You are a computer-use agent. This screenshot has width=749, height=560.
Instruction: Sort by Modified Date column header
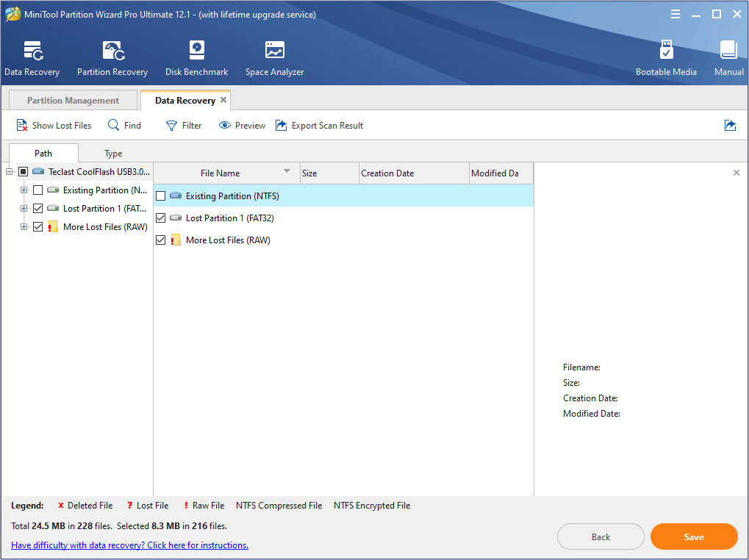coord(501,173)
